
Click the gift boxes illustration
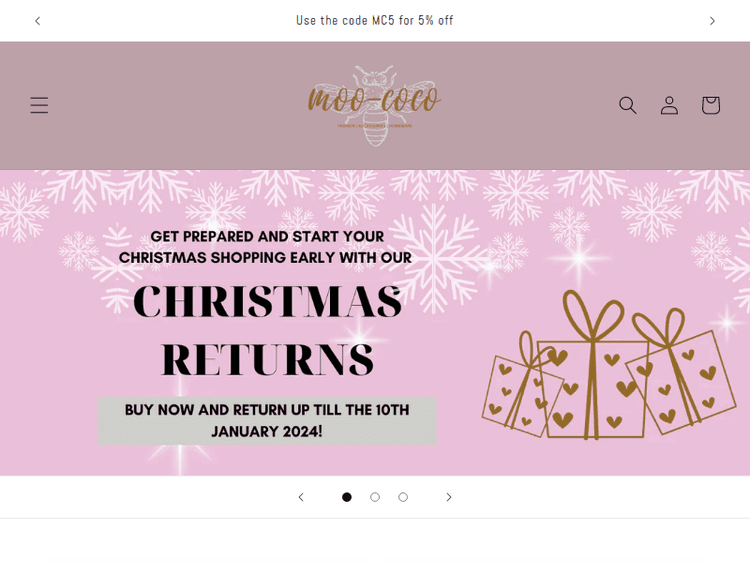tap(608, 365)
